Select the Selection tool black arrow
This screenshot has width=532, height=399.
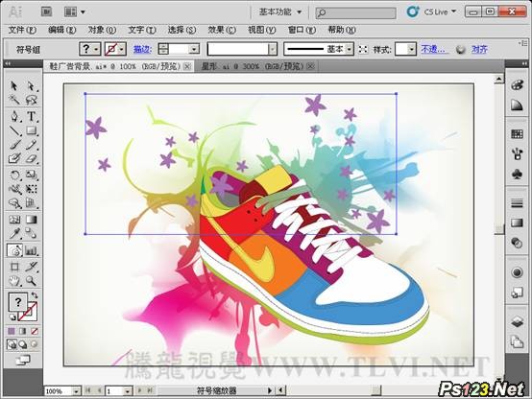(x=13, y=85)
